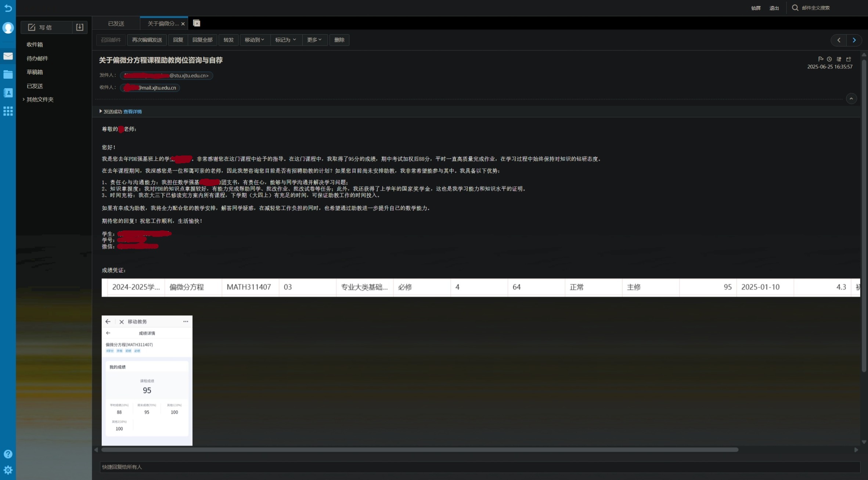Click the clock reminder icon in header
868x480 pixels.
pos(829,59)
